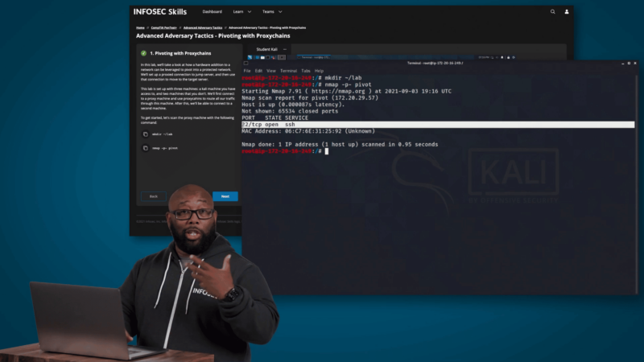
Task: Open the user profile icon
Action: tap(567, 12)
